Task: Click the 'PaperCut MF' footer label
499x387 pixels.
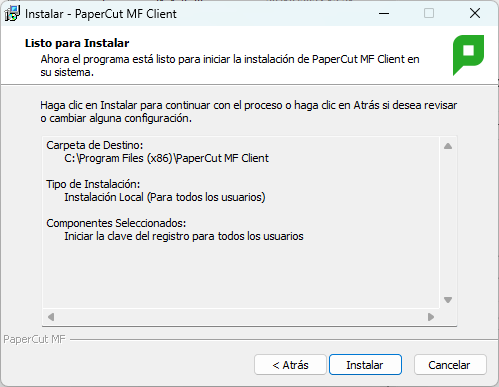Action: 34,339
